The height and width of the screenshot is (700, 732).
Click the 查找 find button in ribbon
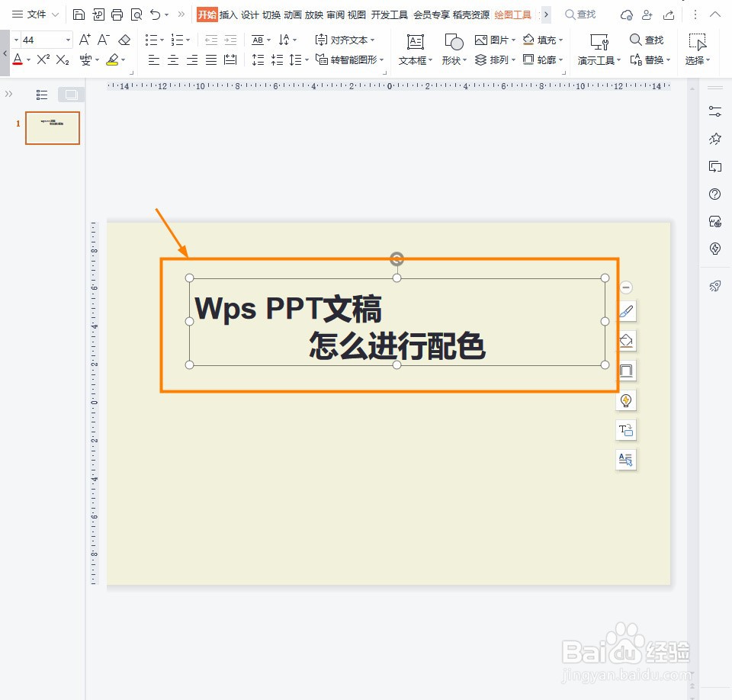(647, 40)
